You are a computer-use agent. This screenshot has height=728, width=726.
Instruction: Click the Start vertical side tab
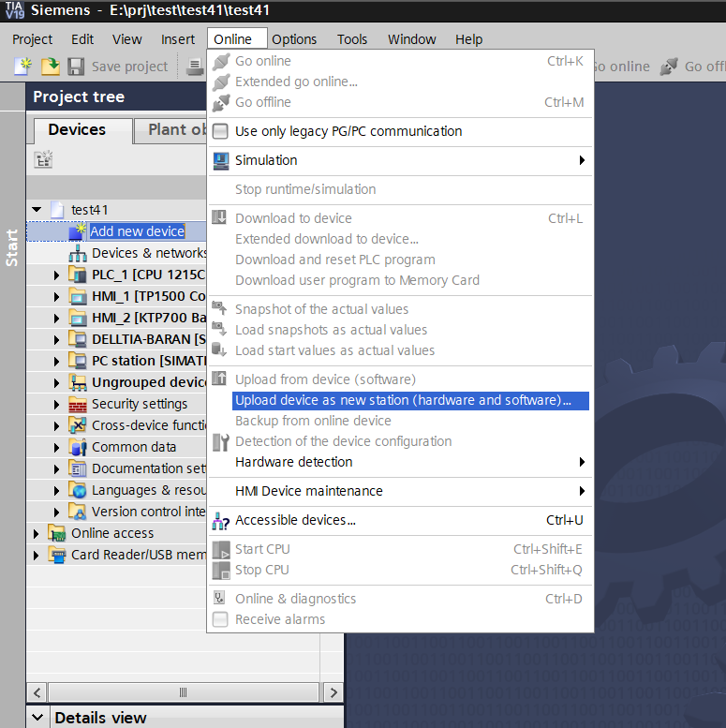[x=12, y=247]
